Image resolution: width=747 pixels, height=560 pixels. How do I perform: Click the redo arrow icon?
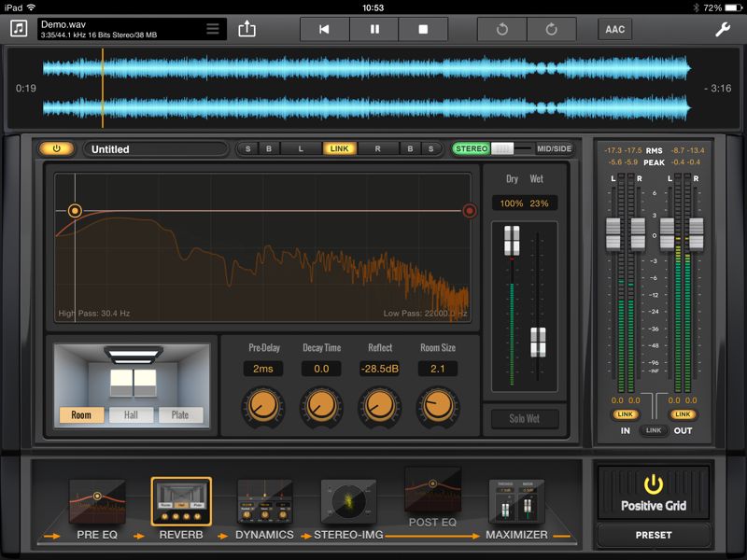[552, 29]
